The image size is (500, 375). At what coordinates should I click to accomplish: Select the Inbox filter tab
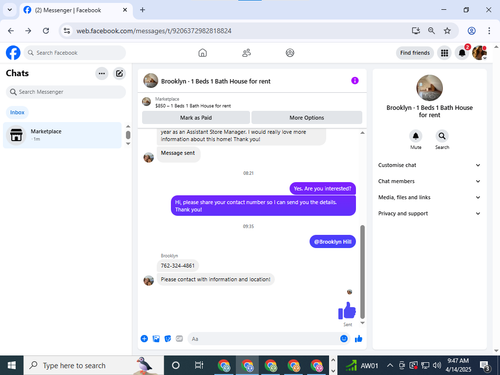click(17, 112)
